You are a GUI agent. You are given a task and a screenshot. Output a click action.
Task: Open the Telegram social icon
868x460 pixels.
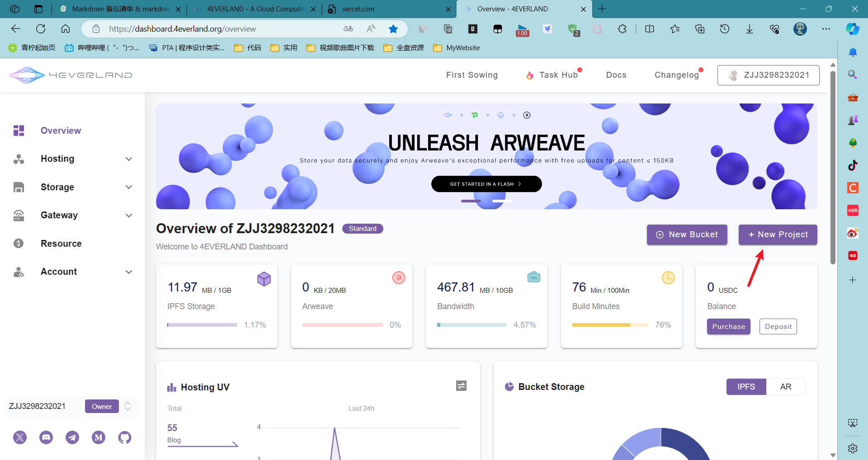click(x=72, y=437)
